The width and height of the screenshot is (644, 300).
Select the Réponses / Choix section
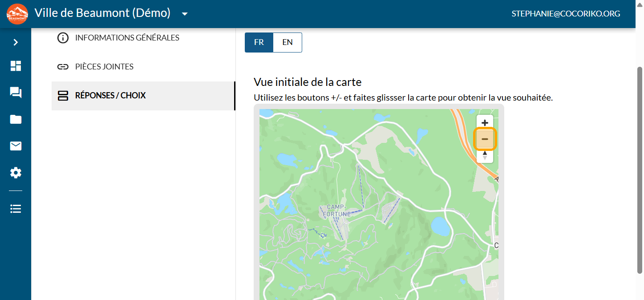tap(110, 96)
